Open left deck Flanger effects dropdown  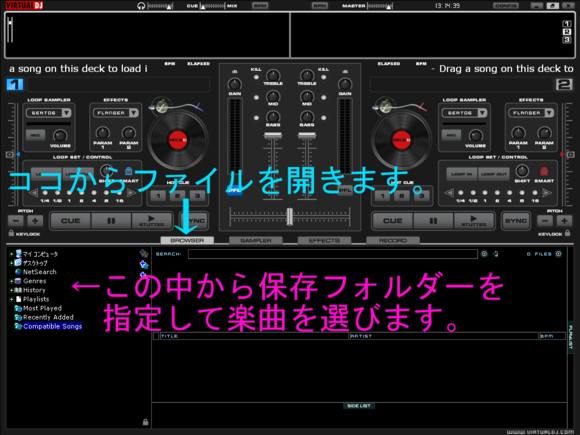click(x=134, y=113)
